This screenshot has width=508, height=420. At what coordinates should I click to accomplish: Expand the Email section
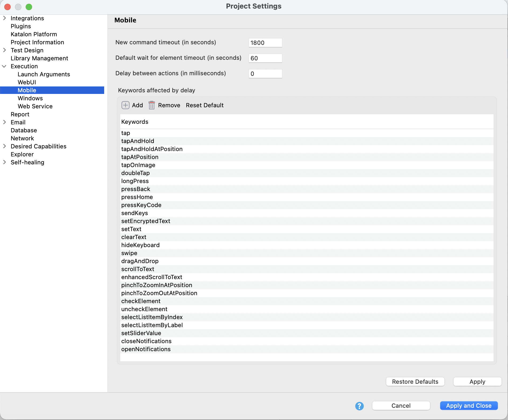click(x=4, y=122)
